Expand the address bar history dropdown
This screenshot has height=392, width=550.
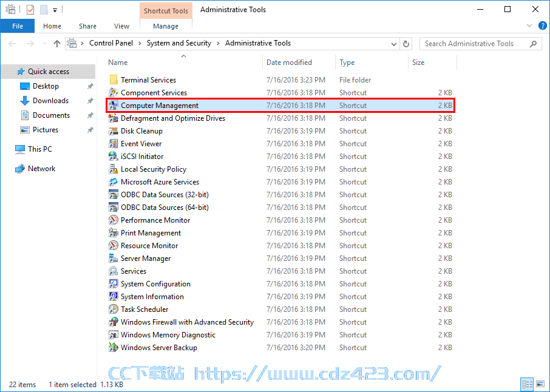click(394, 44)
